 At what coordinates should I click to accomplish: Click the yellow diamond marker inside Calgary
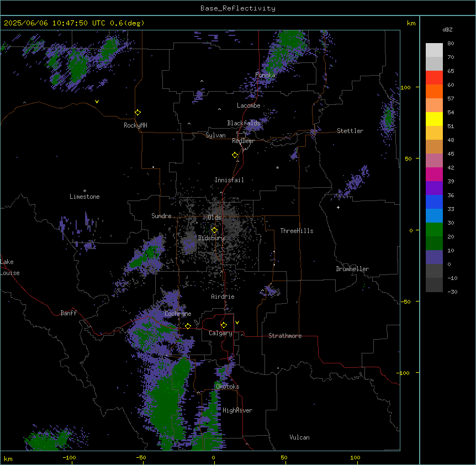point(224,325)
